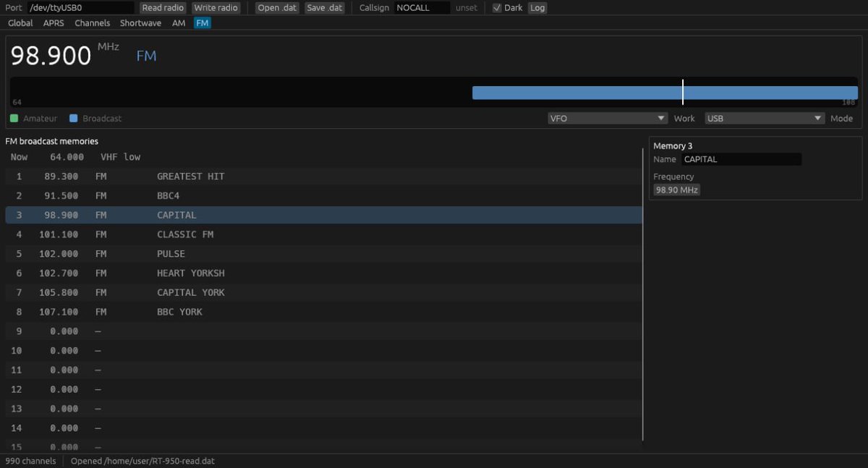Select the BBC YORK memory row
Image resolution: width=868 pixels, height=468 pixels.
tap(323, 312)
